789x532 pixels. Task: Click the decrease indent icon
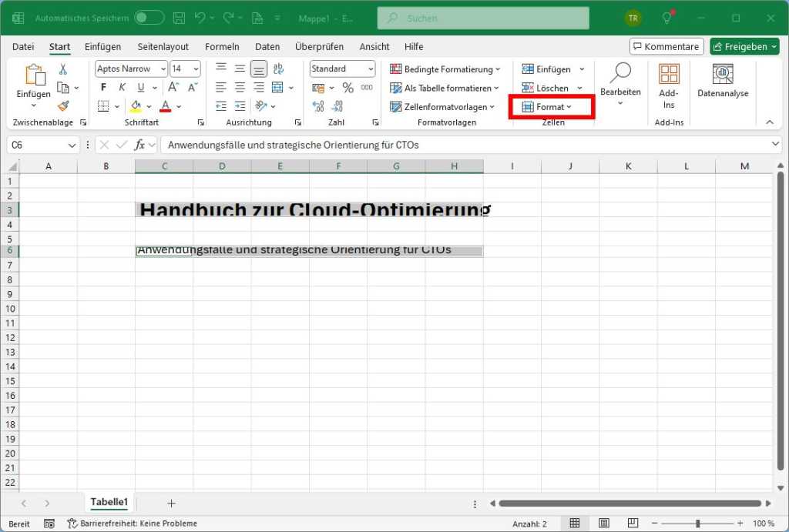(221, 106)
